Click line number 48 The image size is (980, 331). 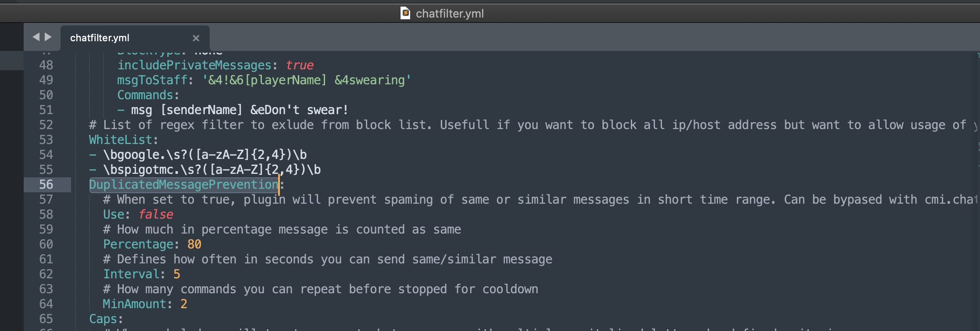pos(45,65)
